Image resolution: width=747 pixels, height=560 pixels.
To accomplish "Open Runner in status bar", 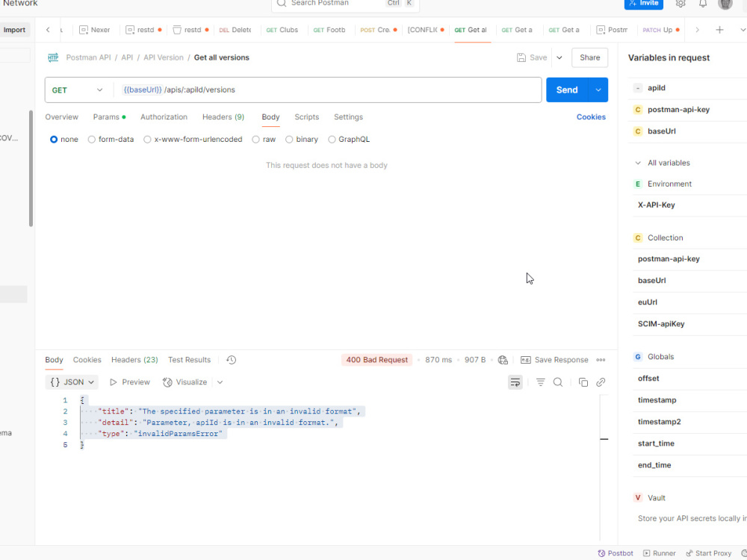I will pyautogui.click(x=660, y=553).
